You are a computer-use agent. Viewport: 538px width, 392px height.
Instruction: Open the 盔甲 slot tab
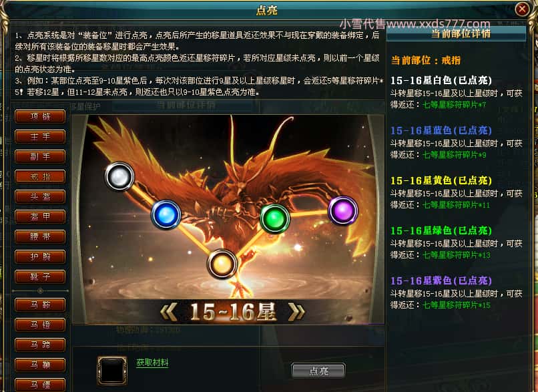pos(40,216)
